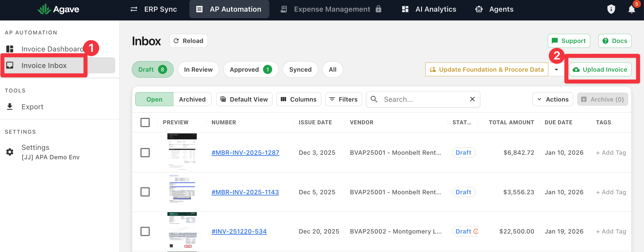Image resolution: width=644 pixels, height=252 pixels.
Task: Sort by the VENDOR column header
Action: [x=362, y=123]
